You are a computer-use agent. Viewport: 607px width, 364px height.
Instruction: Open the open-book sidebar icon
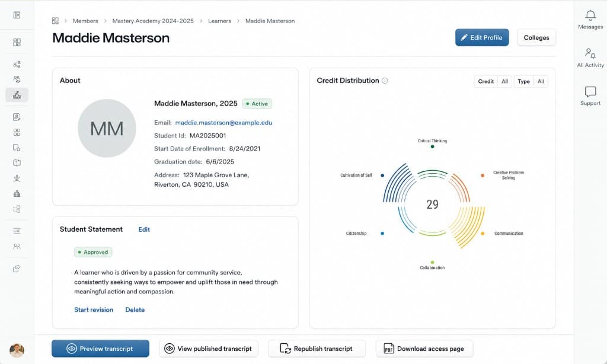17,162
